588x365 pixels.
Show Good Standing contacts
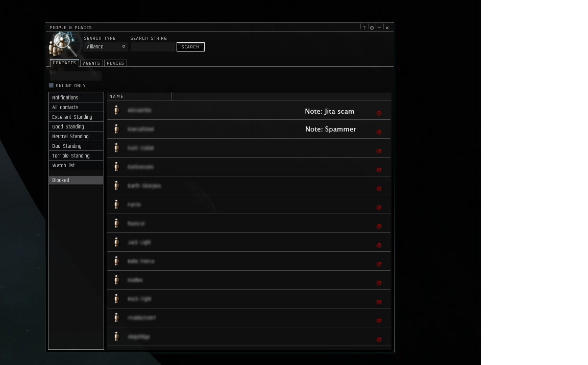pos(76,126)
